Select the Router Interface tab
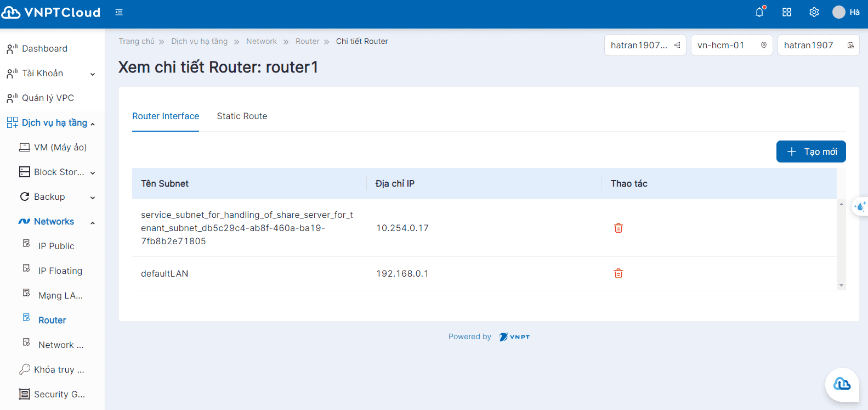The width and height of the screenshot is (868, 410). coord(166,116)
